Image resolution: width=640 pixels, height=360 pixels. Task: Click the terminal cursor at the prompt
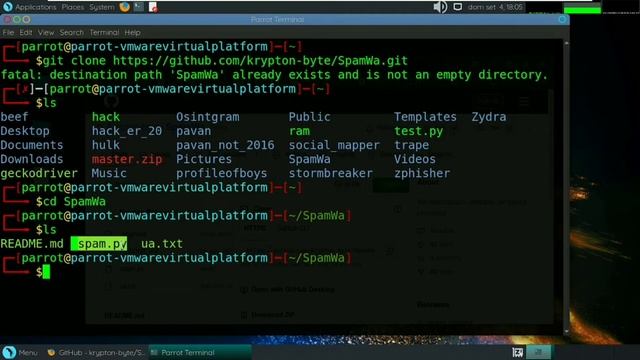46,272
